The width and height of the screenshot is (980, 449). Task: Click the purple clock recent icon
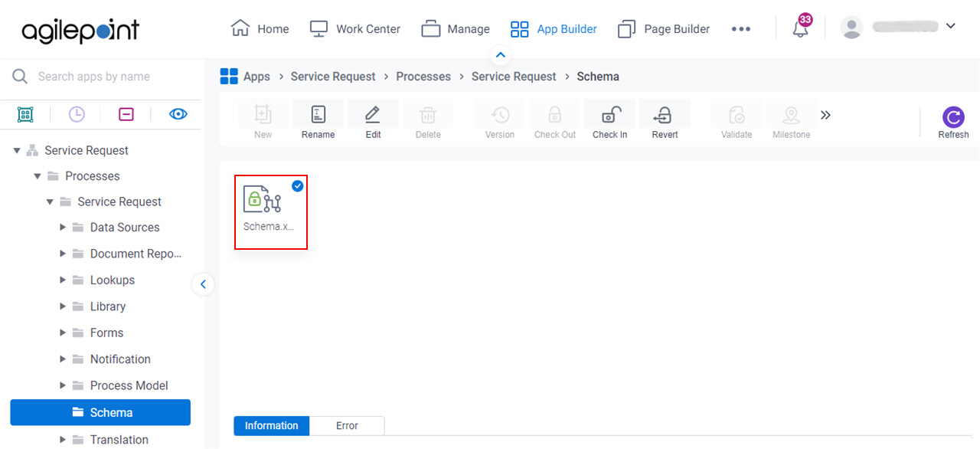(x=77, y=114)
